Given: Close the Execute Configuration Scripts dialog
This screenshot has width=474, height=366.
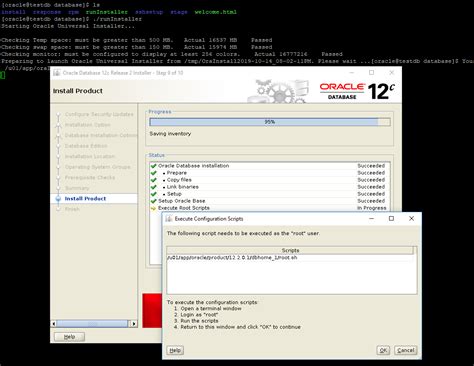Looking at the screenshot, I should (x=411, y=218).
